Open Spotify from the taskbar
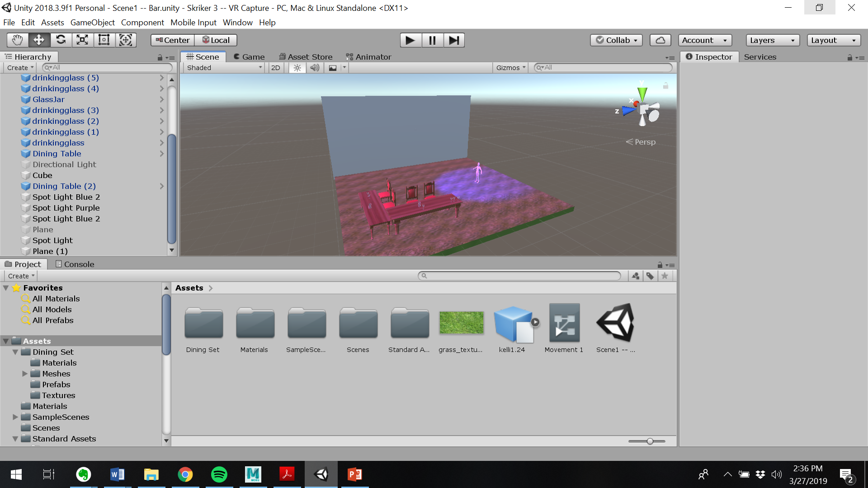This screenshot has width=868, height=488. point(219,474)
